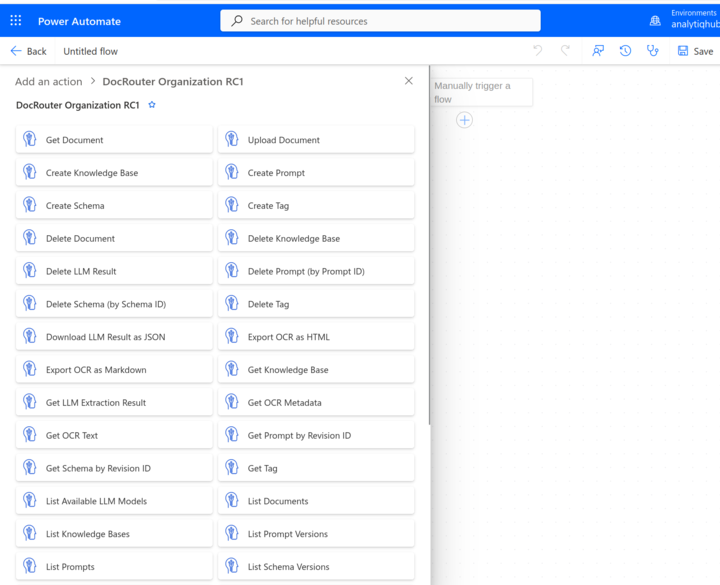Viewport: 720px width, 585px height.
Task: Select the List Prompts action
Action: pos(114,567)
